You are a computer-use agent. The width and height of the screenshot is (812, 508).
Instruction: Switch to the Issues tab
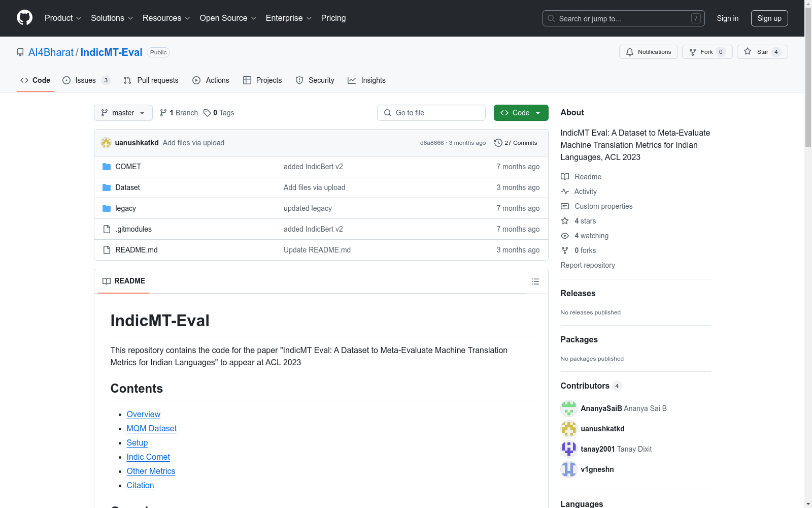[x=86, y=80]
